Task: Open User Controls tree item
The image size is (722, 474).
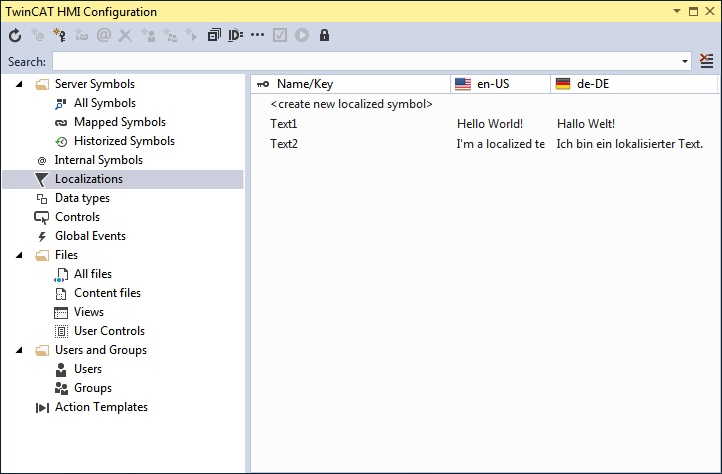Action: click(x=109, y=331)
